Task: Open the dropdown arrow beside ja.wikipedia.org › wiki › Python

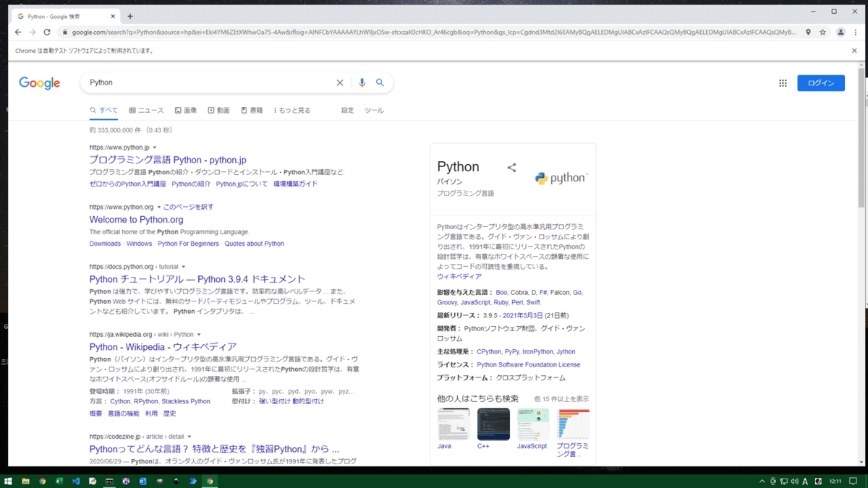Action: (200, 335)
